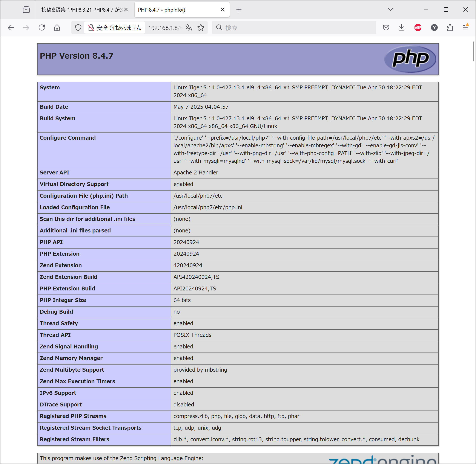This screenshot has height=464, width=476.
Task: Close the phpinfo() tab
Action: 222,9
